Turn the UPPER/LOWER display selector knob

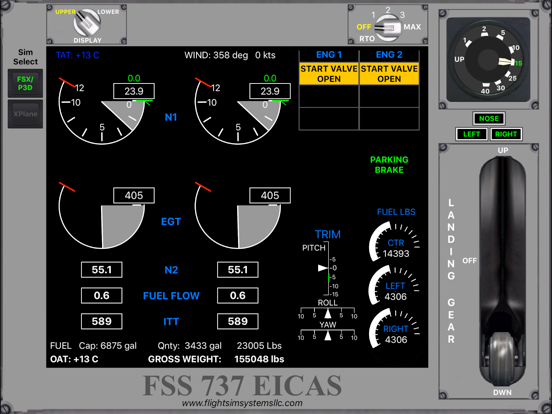(x=87, y=23)
